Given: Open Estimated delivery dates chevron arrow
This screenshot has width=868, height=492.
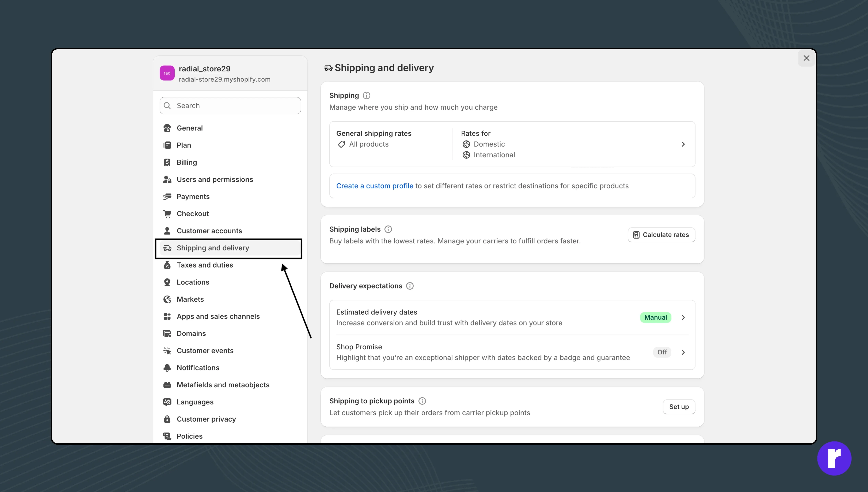Looking at the screenshot, I should [x=683, y=317].
